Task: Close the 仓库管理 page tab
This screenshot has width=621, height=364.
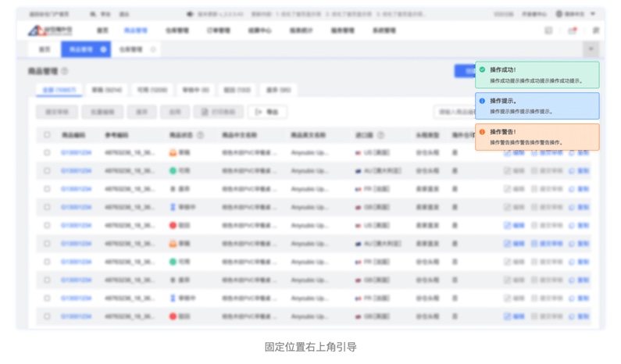Action: [x=153, y=49]
